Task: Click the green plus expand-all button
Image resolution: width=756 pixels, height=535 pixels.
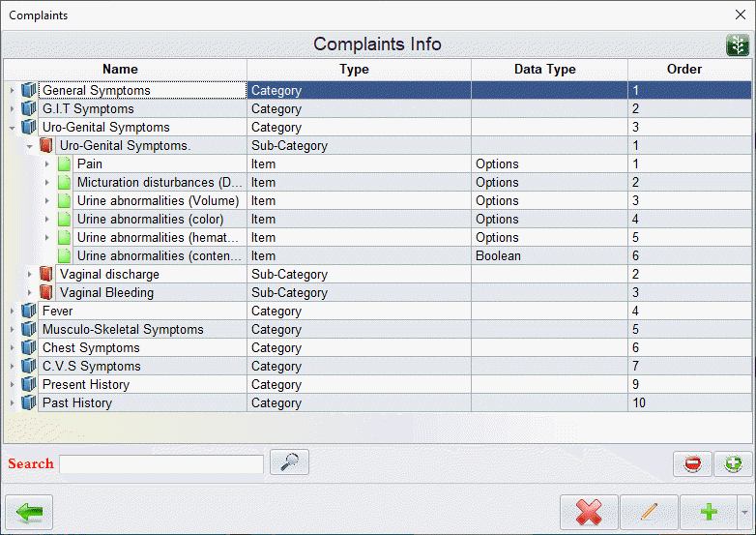Action: [733, 464]
